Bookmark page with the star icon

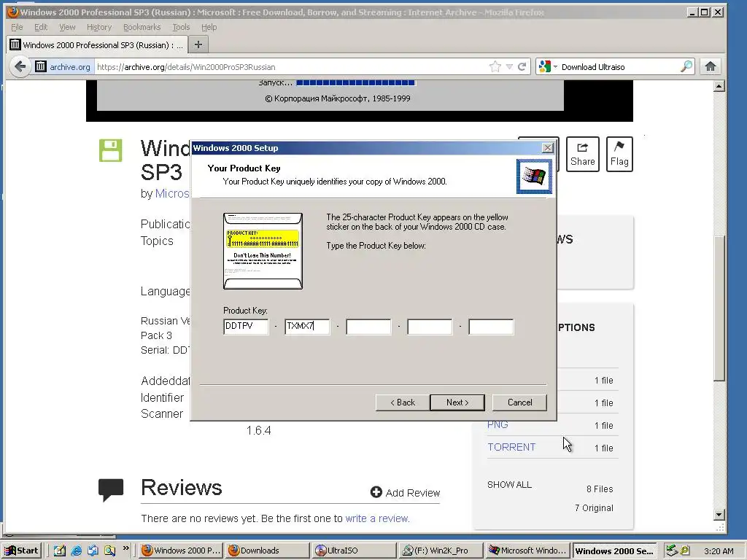495,66
